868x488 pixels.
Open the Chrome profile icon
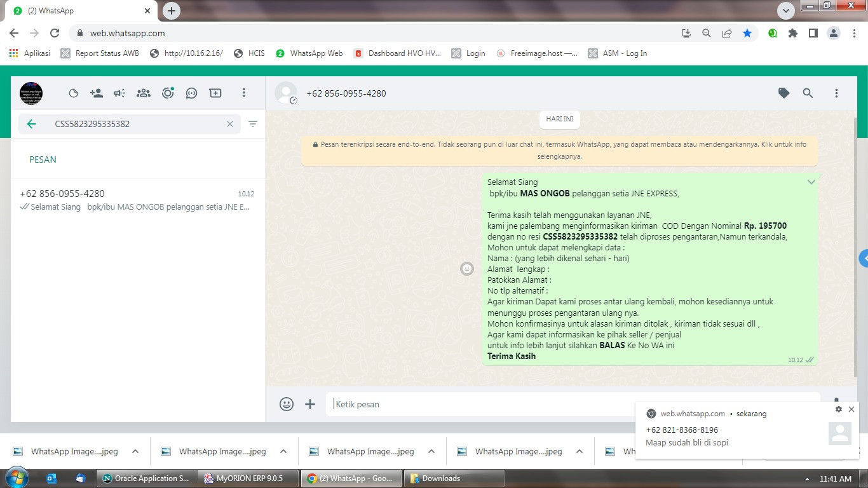[834, 33]
